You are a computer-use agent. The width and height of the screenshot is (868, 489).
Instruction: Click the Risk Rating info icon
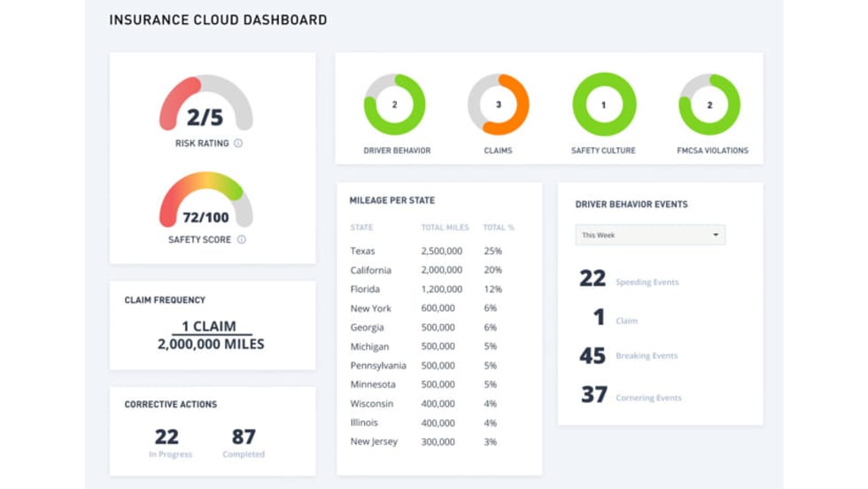pyautogui.click(x=238, y=144)
